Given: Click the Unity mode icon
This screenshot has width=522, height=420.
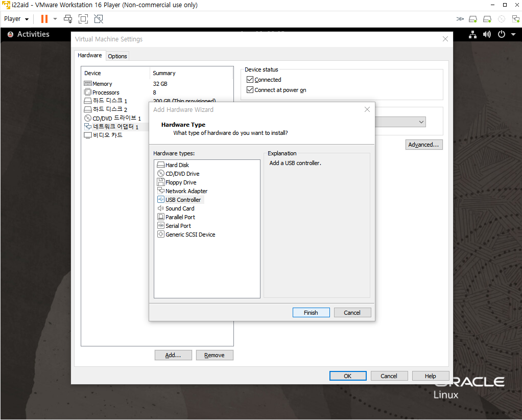Looking at the screenshot, I should point(99,19).
